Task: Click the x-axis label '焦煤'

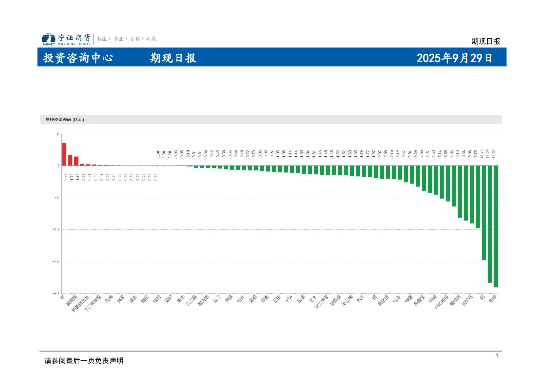Action: (492, 299)
